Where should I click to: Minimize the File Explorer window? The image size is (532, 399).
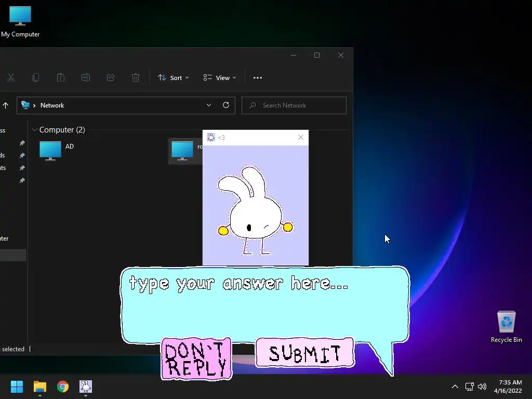click(294, 55)
